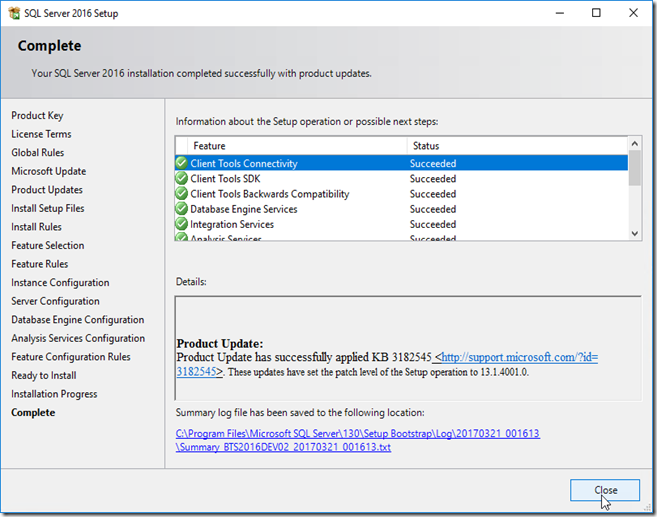
Task: Click success icon next to Integration Services
Action: (x=181, y=224)
